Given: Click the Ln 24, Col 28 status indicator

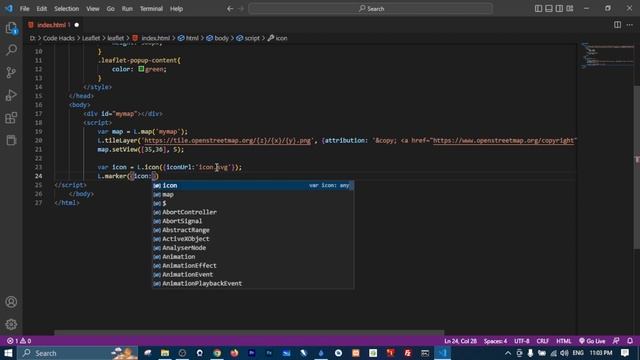Looking at the screenshot, I should 460,341.
